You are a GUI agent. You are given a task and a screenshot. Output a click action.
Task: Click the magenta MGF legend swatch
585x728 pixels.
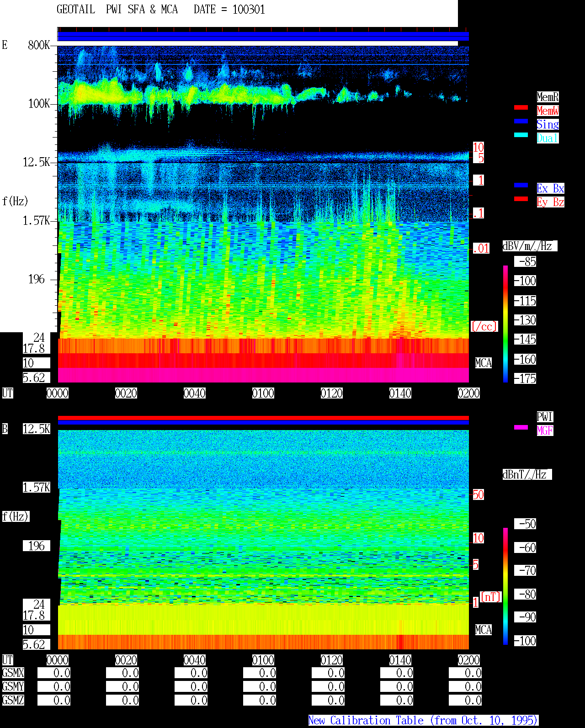click(521, 427)
